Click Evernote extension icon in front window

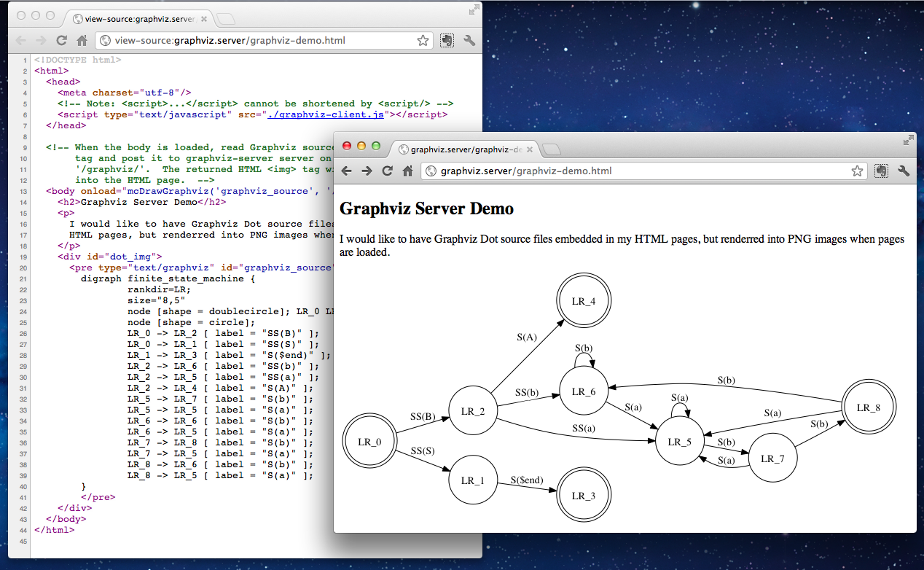882,171
